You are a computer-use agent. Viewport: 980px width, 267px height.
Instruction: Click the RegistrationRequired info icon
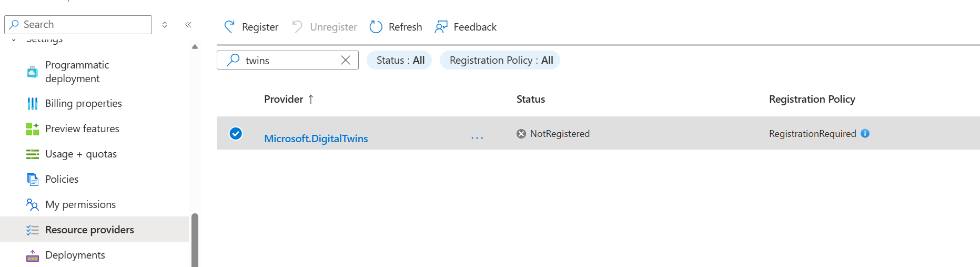pyautogui.click(x=865, y=133)
